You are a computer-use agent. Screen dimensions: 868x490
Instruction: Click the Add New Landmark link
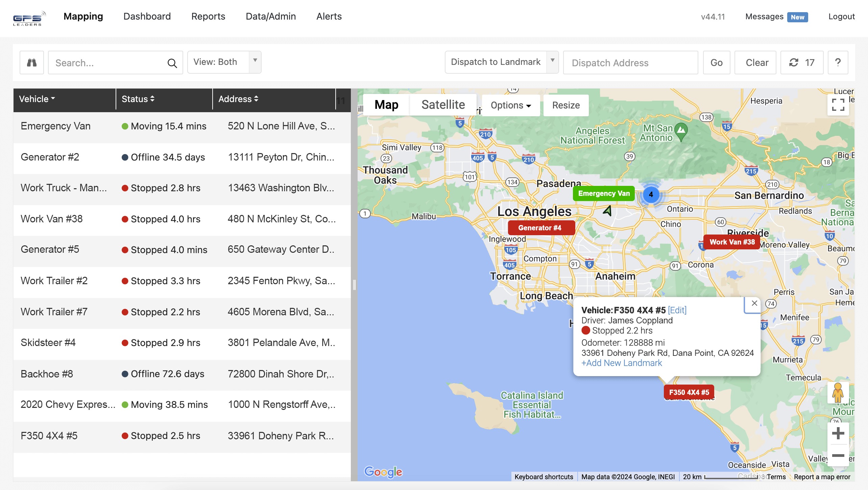point(621,363)
